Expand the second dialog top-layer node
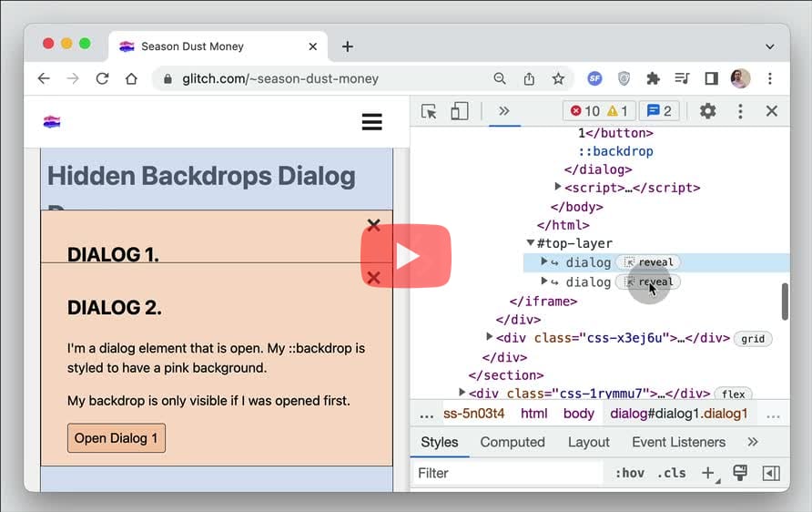 [x=543, y=281]
